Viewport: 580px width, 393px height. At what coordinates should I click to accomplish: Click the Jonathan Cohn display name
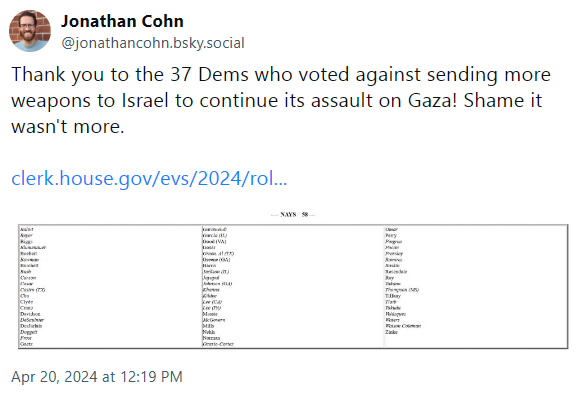coord(122,21)
